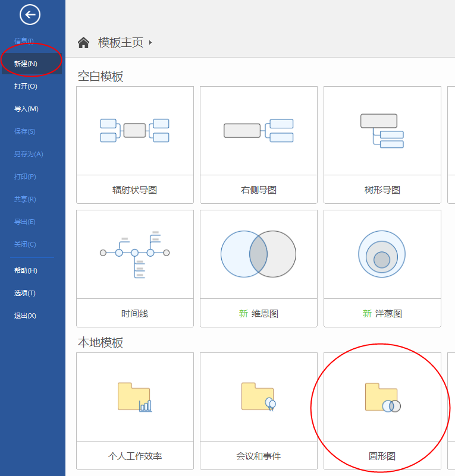
Task: Choose the 右侧导图 right map template icon
Action: coord(258,131)
